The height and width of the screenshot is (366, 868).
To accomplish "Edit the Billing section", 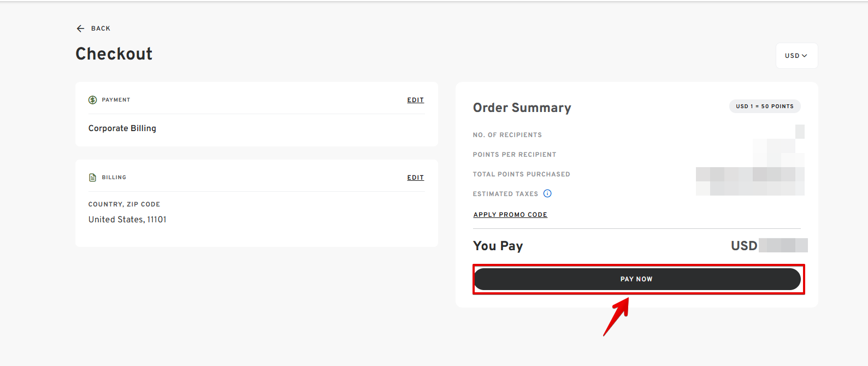I will tap(415, 178).
